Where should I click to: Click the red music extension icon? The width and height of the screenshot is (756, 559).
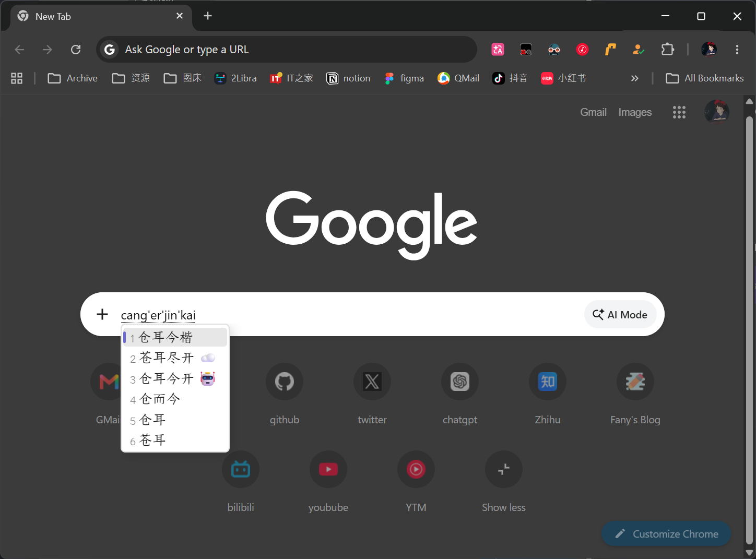583,50
